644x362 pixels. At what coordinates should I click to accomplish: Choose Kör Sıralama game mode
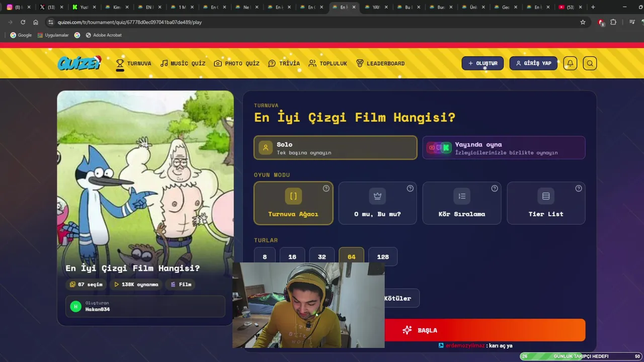coord(462,203)
